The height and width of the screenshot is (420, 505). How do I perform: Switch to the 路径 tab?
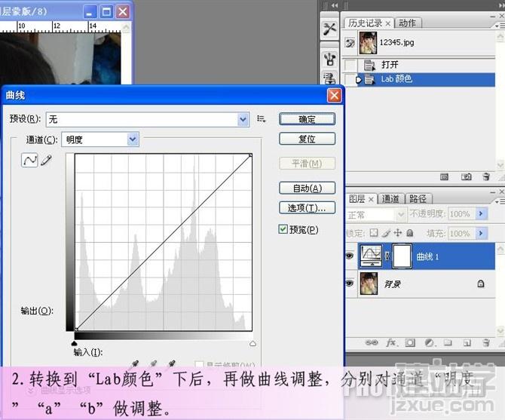(418, 199)
